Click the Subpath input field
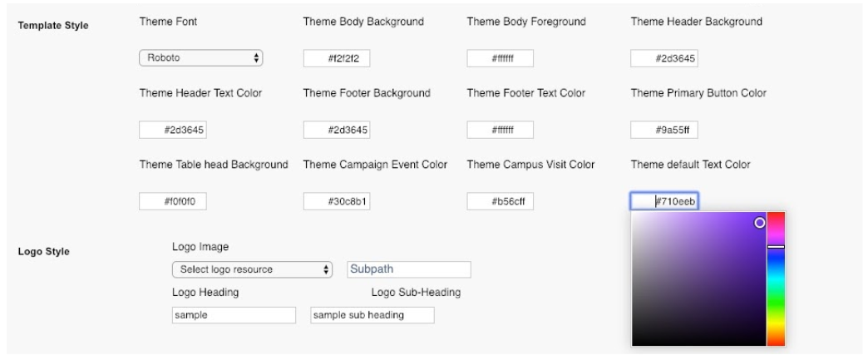Image resolution: width=868 pixels, height=360 pixels. (x=408, y=269)
